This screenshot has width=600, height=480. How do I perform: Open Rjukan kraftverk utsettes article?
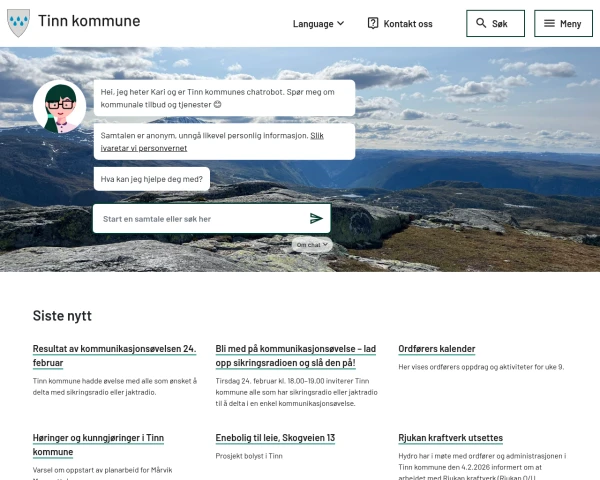450,438
